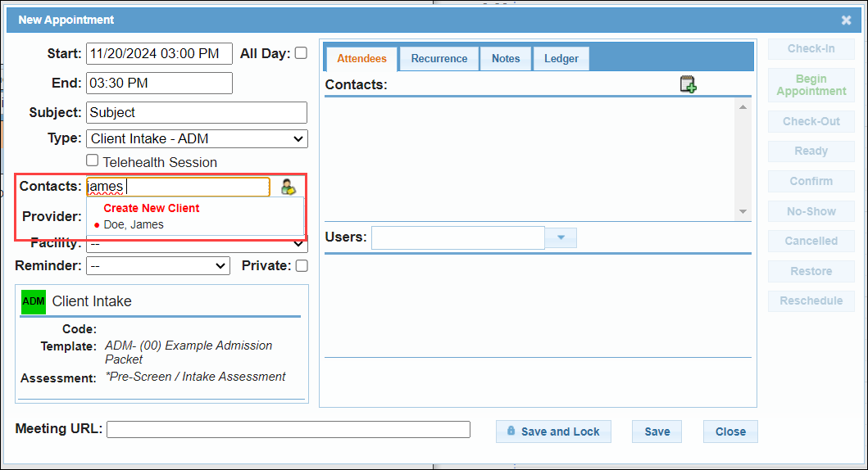Open the Ledger tab
The width and height of the screenshot is (868, 470).
[x=561, y=59]
